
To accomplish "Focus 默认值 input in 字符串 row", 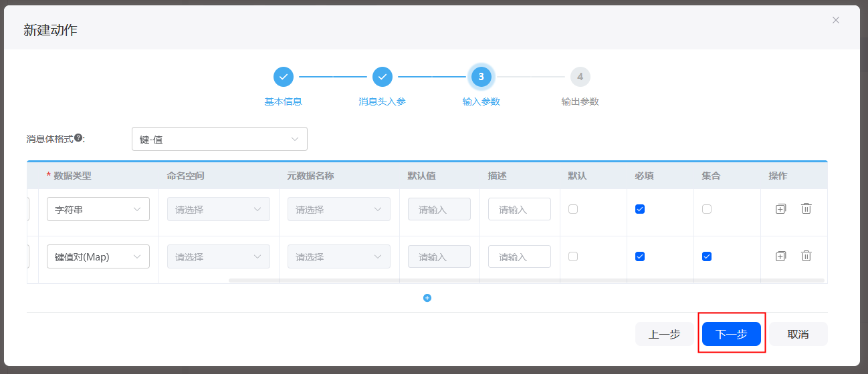I will tap(439, 209).
